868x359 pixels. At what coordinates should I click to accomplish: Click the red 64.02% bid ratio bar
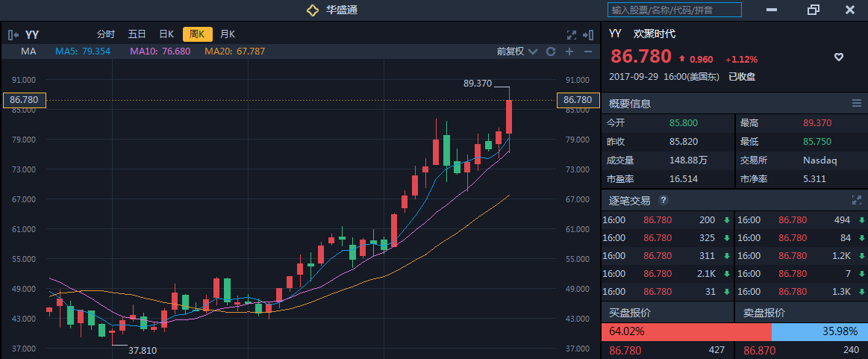coord(686,331)
